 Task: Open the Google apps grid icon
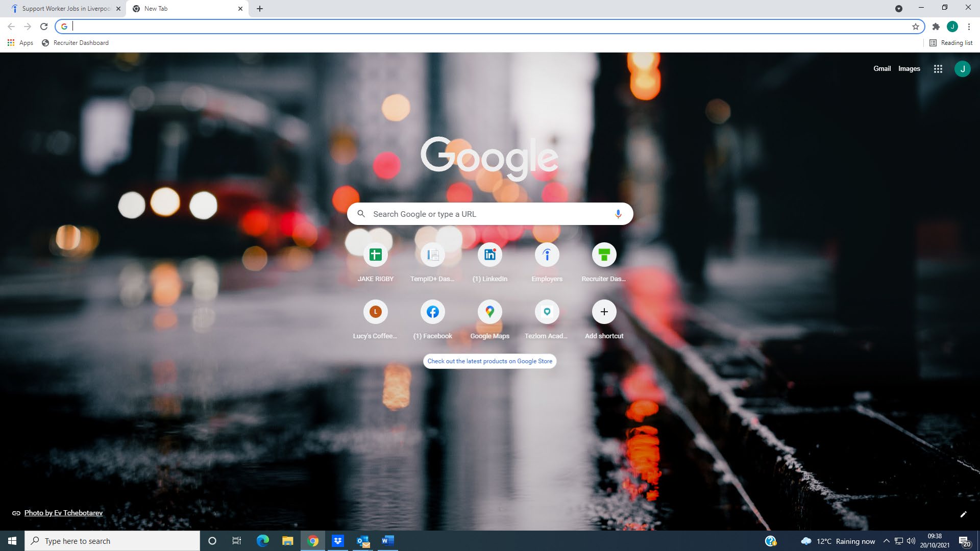[938, 69]
